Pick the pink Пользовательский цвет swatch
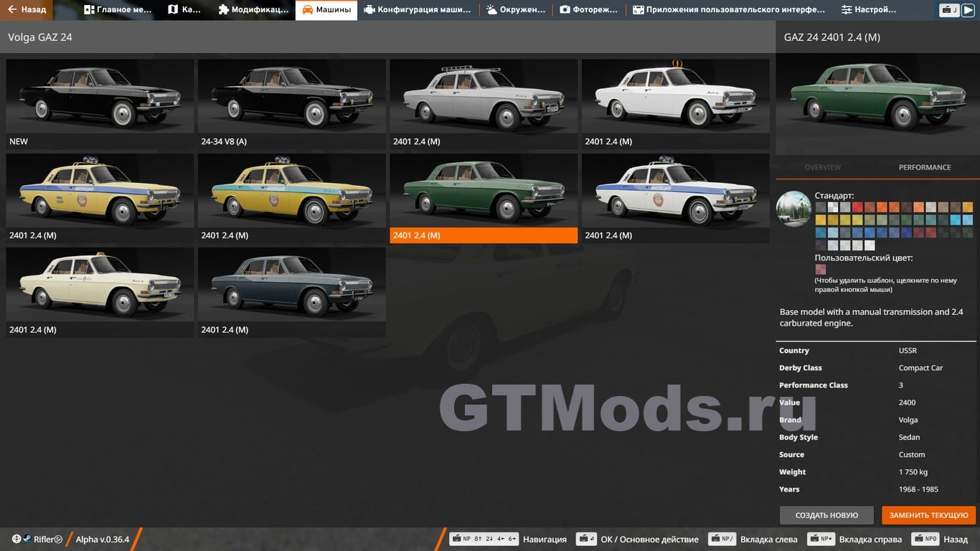The height and width of the screenshot is (551, 980). pyautogui.click(x=821, y=270)
